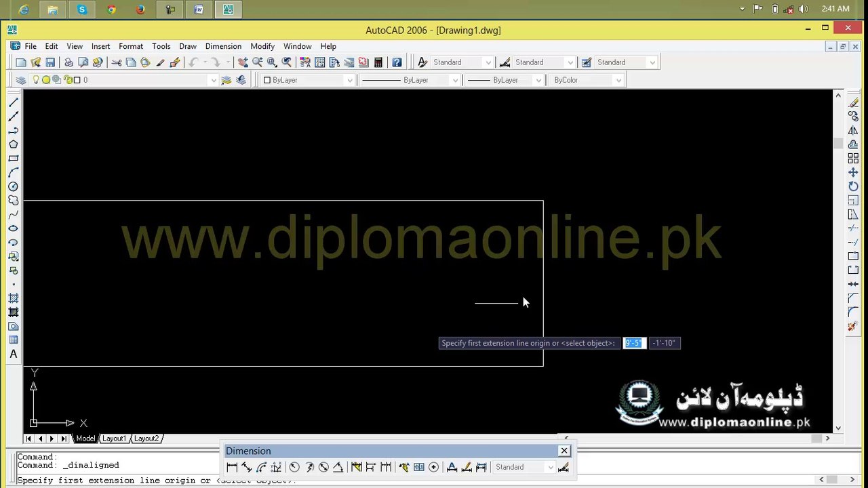Select the Table draw tool
Image resolution: width=868 pixels, height=488 pixels.
[x=13, y=340]
